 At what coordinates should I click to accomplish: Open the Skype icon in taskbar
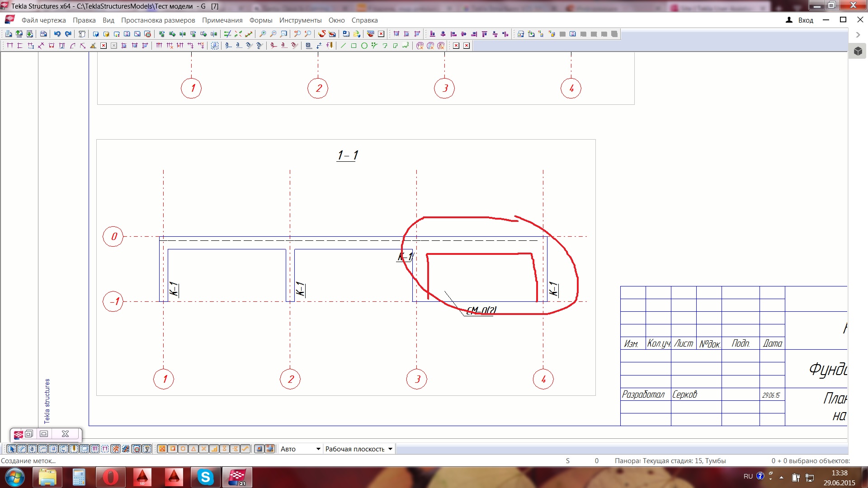click(205, 477)
